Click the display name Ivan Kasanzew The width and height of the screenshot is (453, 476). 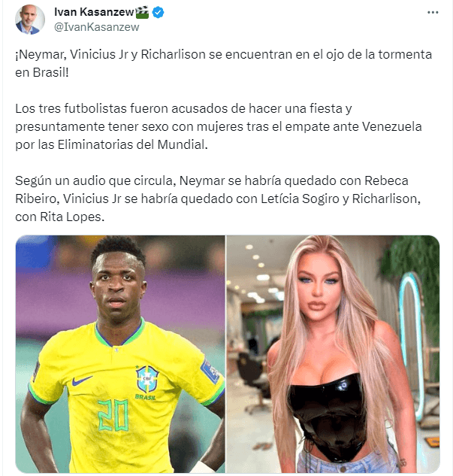tap(94, 12)
